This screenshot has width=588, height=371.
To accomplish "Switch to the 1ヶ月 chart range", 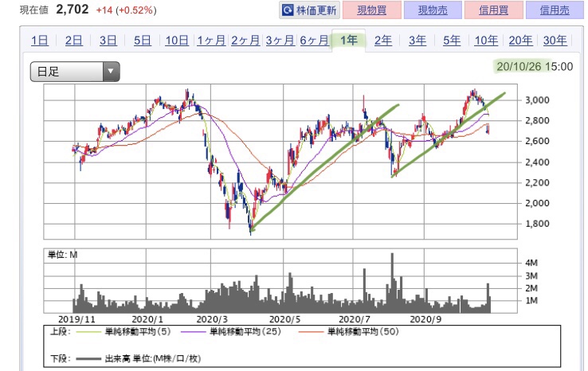I will click(x=211, y=40).
